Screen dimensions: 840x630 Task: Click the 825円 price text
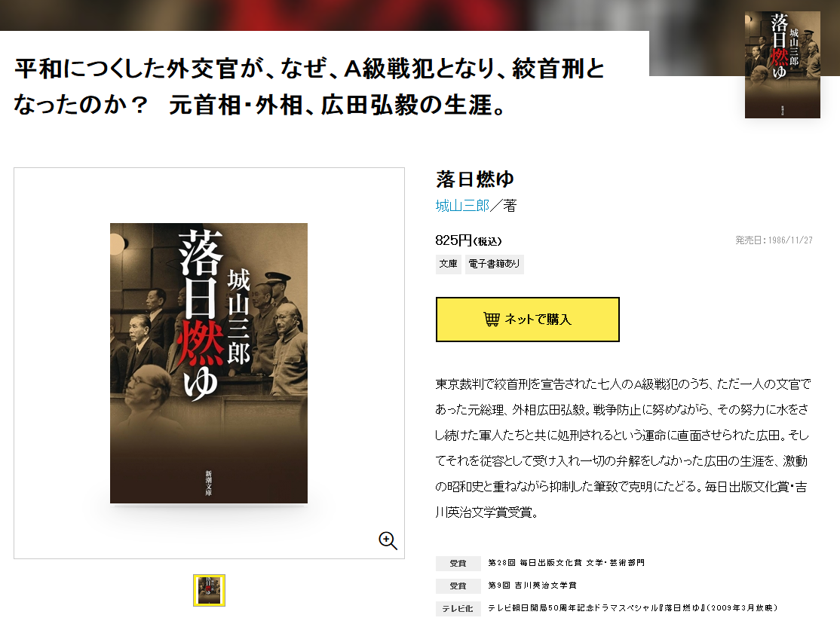pos(468,240)
